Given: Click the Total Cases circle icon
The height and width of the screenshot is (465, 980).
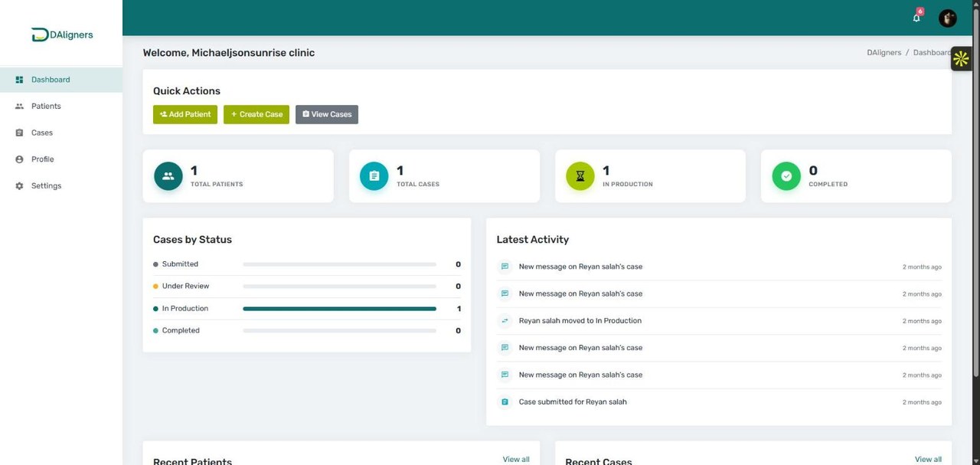Looking at the screenshot, I should click(x=374, y=176).
